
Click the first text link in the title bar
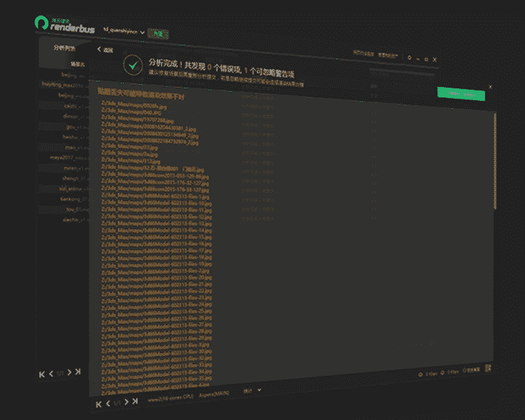(x=363, y=53)
